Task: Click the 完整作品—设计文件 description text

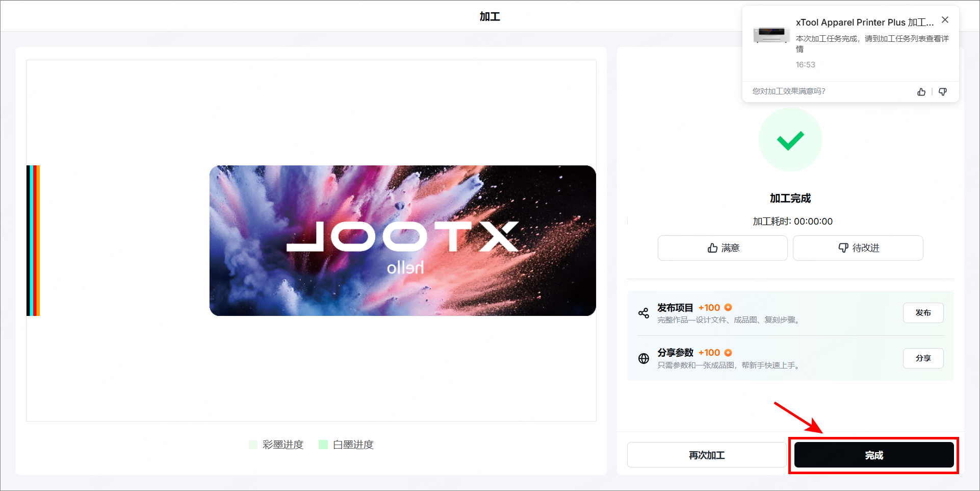Action: click(729, 320)
